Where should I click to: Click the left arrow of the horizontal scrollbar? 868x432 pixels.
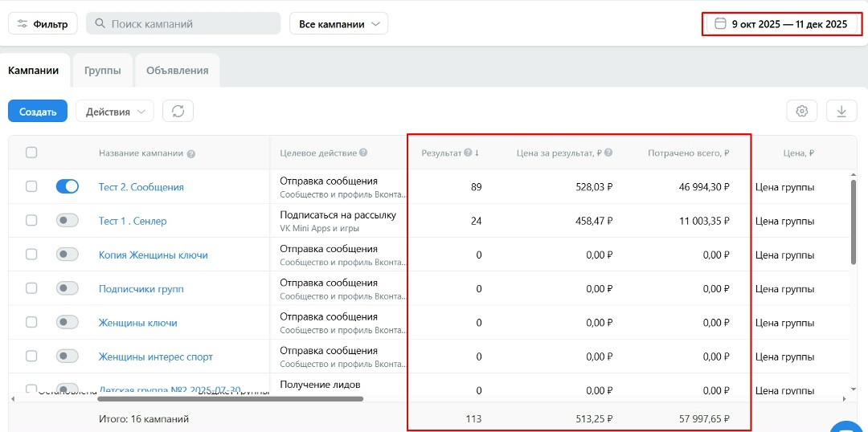click(x=11, y=398)
